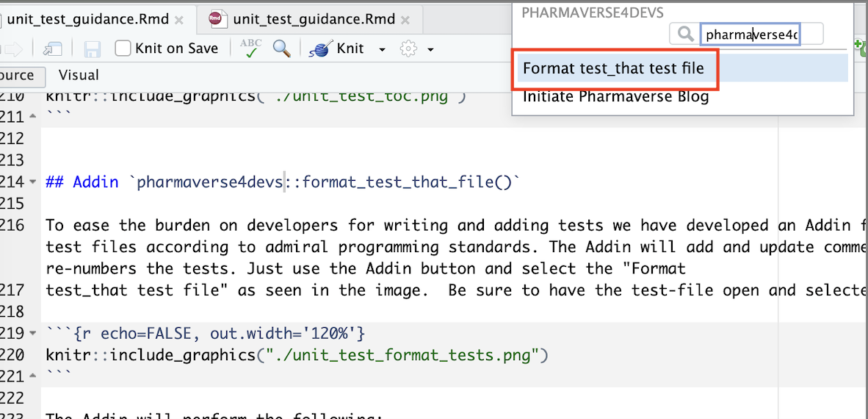Expand the dropdown arrow beside the gear icon
This screenshot has width=868, height=419.
[430, 49]
